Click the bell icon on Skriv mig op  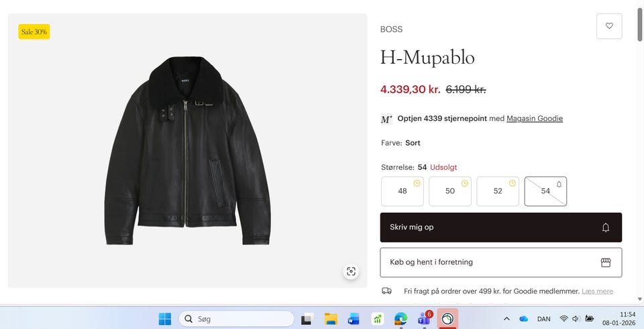(606, 228)
